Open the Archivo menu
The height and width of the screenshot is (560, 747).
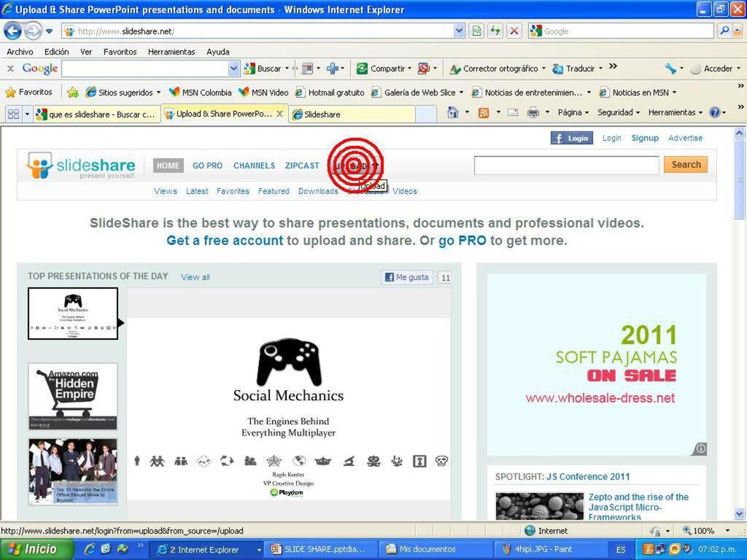[x=20, y=52]
